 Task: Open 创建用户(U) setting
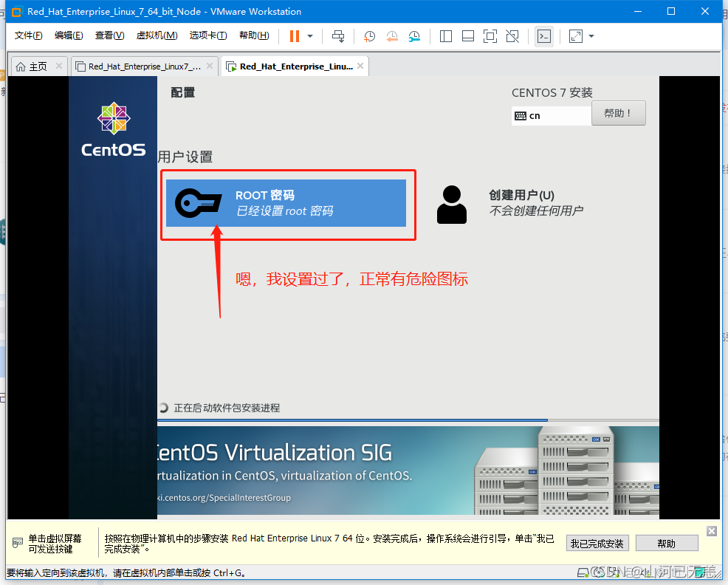click(510, 203)
